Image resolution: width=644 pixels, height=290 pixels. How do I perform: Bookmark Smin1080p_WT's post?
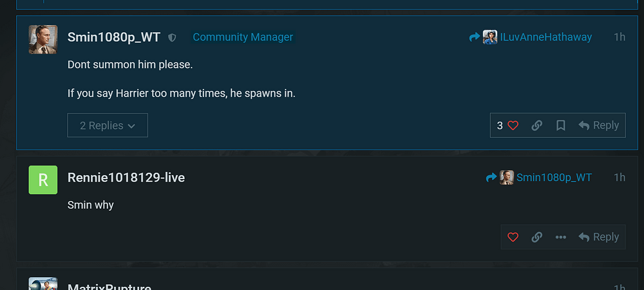tap(561, 126)
